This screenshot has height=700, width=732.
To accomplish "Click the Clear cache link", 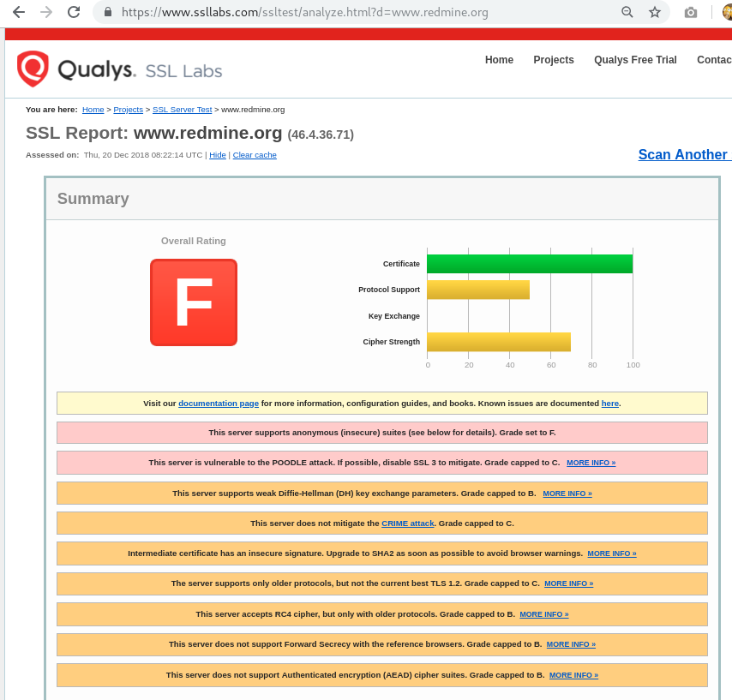I will coord(255,155).
